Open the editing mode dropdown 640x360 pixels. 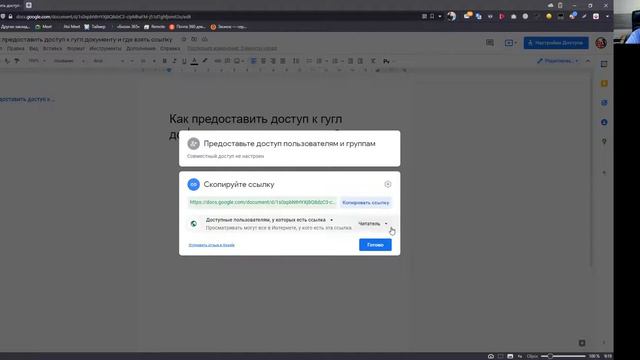coord(558,61)
